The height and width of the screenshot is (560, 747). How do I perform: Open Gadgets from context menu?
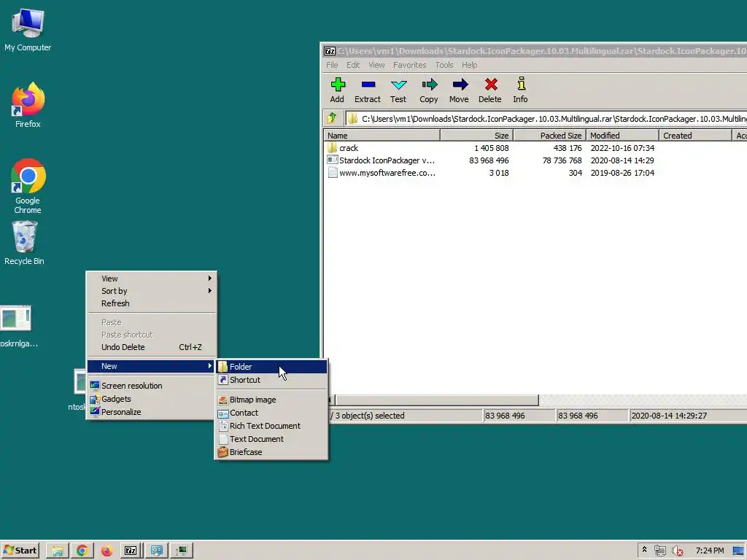(152, 399)
